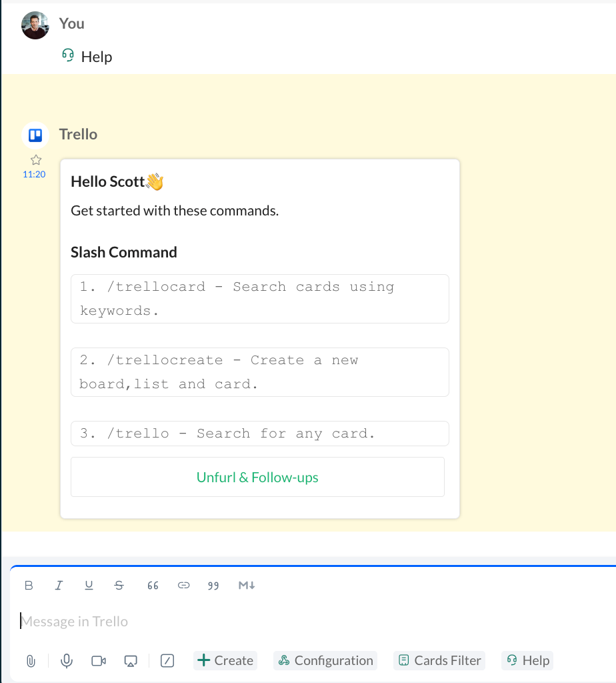Image resolution: width=616 pixels, height=683 pixels.
Task: Open the Trello bot avatar
Action: (x=35, y=135)
